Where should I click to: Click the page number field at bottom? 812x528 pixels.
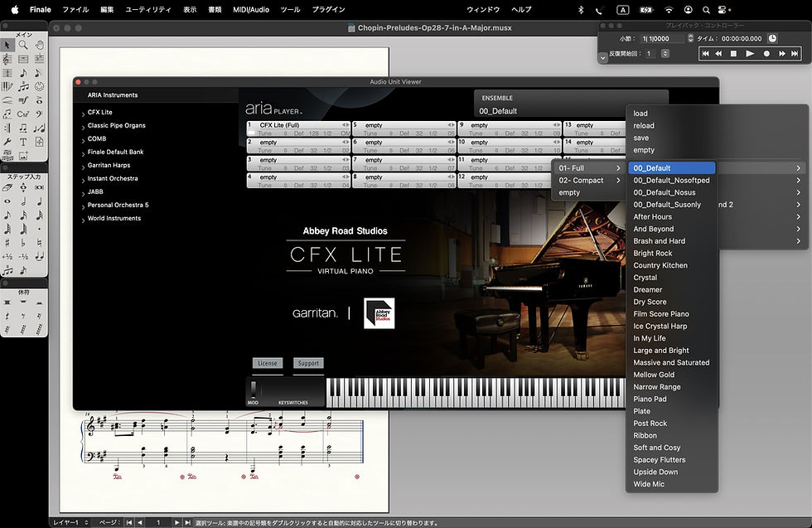[158, 522]
